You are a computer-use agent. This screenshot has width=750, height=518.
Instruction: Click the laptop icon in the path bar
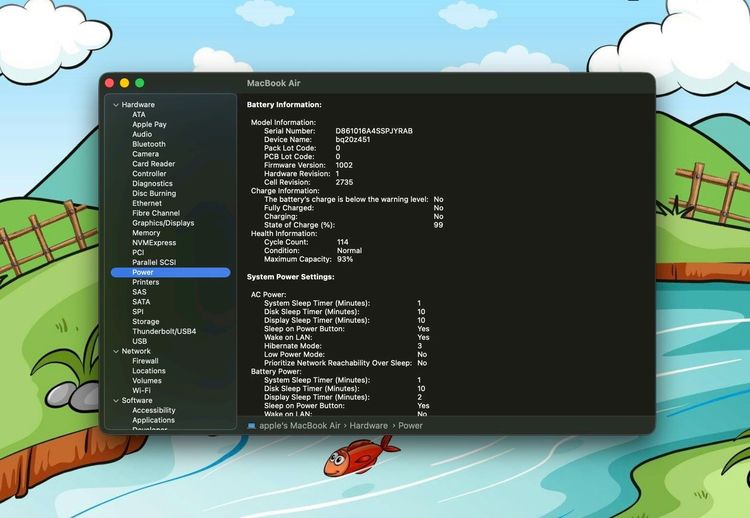(252, 425)
